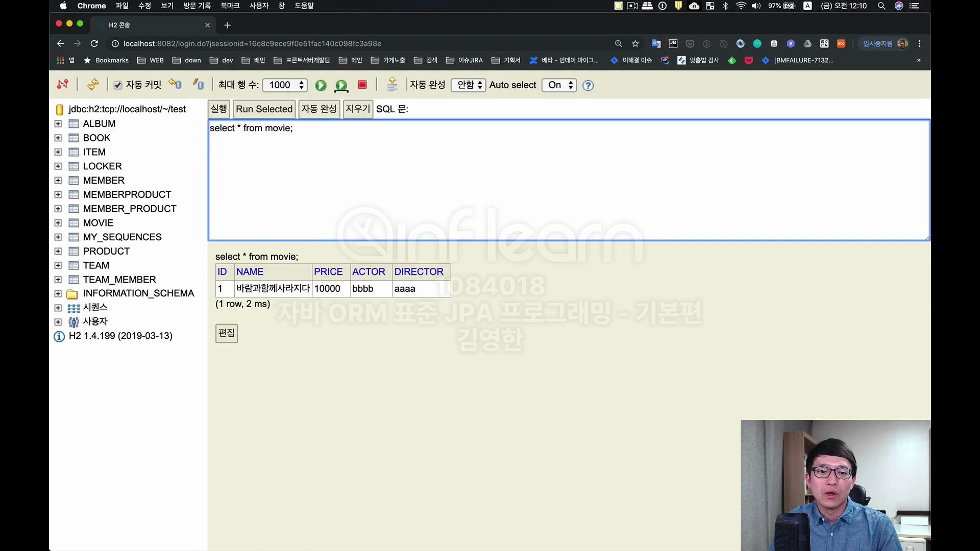The height and width of the screenshot is (551, 980).
Task: Expand the MOVIE table node
Action: click(x=58, y=223)
